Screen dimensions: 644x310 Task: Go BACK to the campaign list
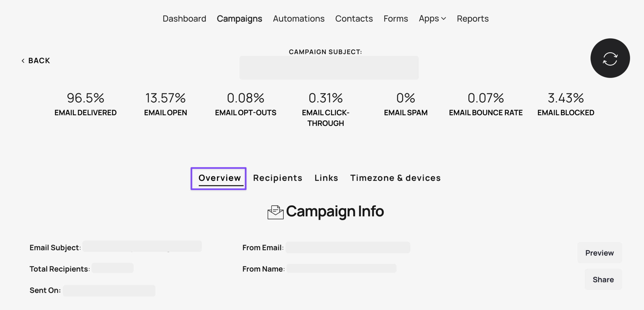(x=35, y=61)
